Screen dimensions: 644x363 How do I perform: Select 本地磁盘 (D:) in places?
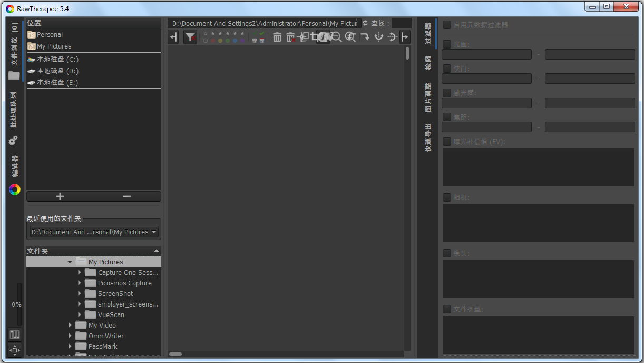pos(94,71)
